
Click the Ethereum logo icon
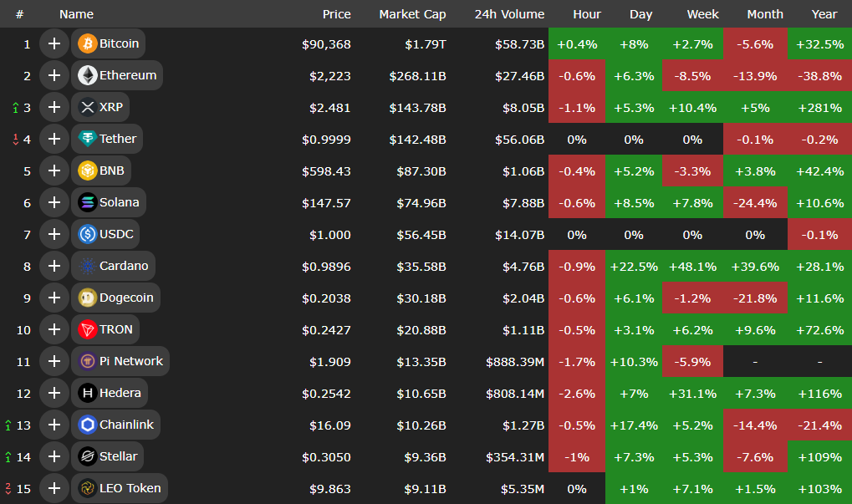[x=87, y=75]
